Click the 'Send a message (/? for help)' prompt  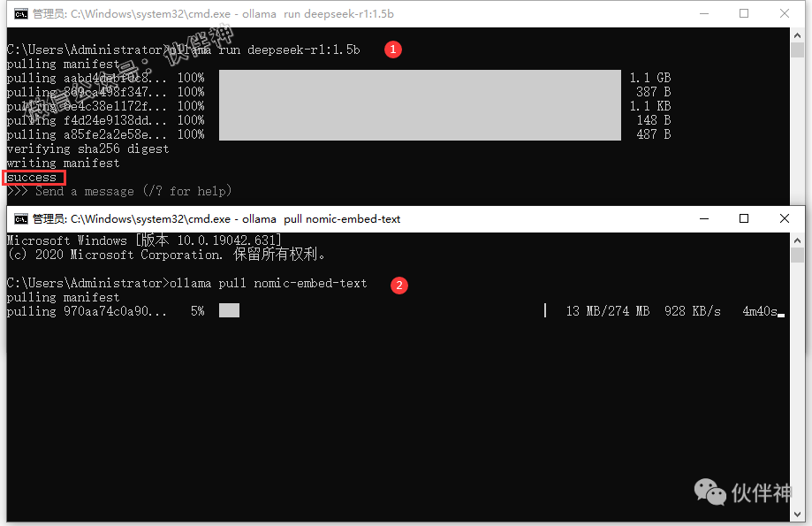133,192
